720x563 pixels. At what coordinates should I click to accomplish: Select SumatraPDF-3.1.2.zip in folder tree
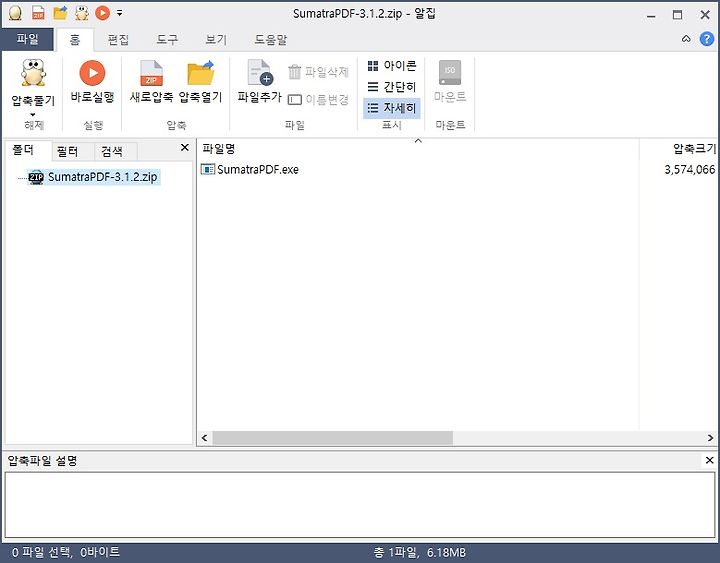pyautogui.click(x=94, y=177)
